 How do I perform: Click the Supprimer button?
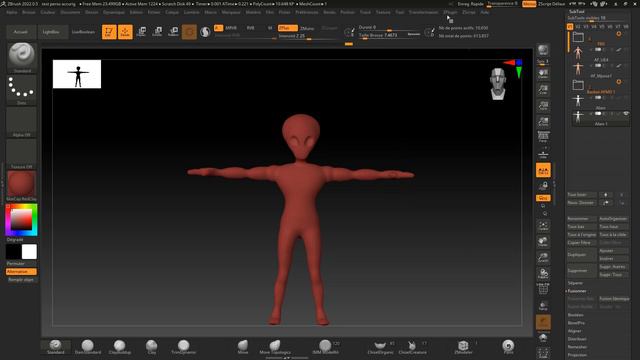click(581, 271)
